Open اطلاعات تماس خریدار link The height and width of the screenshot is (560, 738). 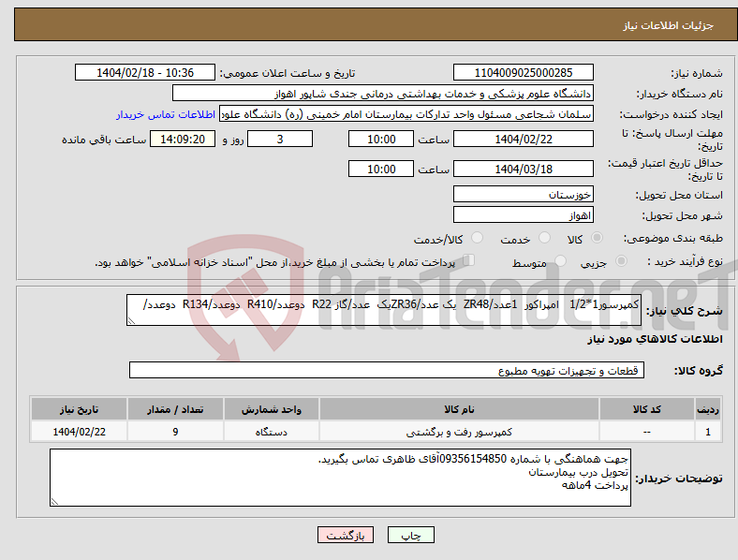tap(166, 114)
